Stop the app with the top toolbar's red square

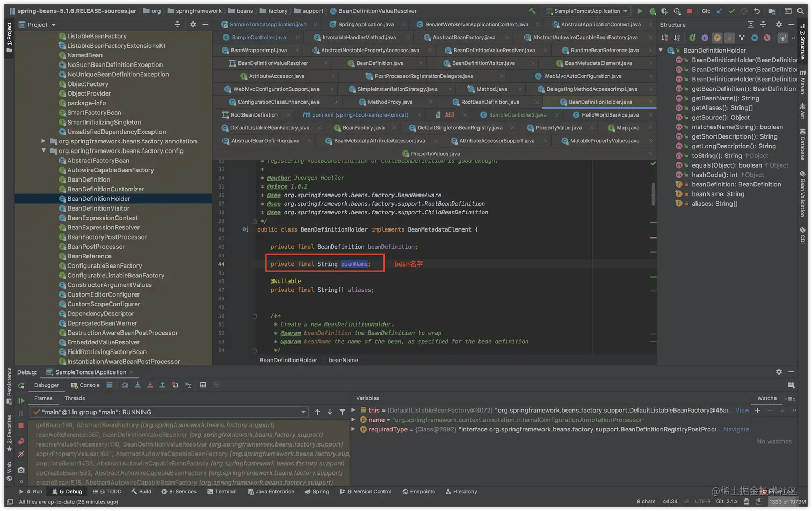point(690,11)
